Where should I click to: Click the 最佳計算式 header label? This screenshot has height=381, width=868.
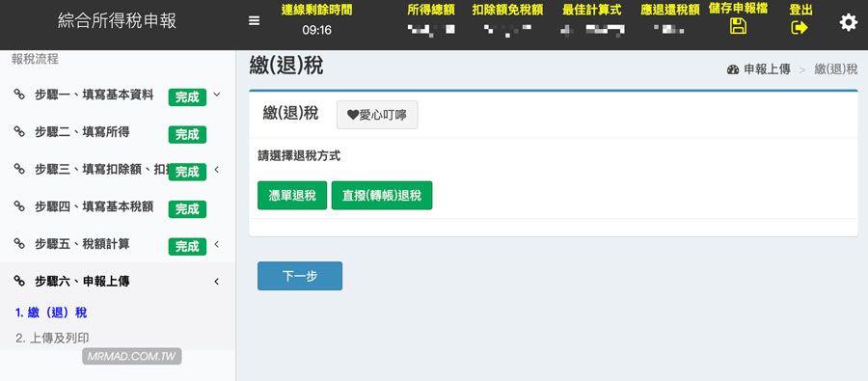coord(592,10)
